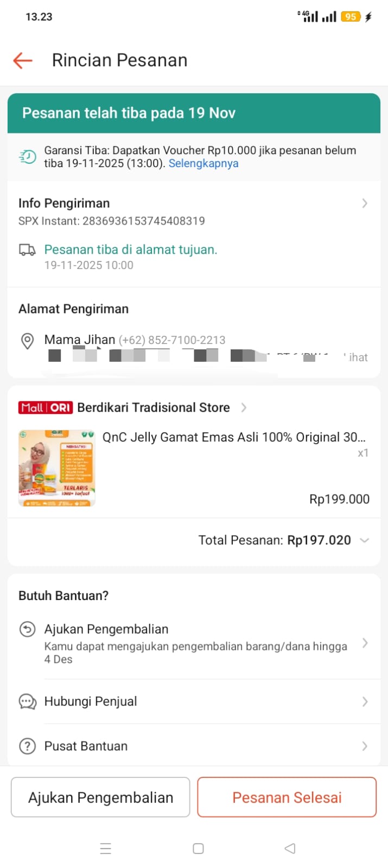Tap the Mall ORI badge
The height and width of the screenshot is (868, 388).
pyautogui.click(x=46, y=407)
